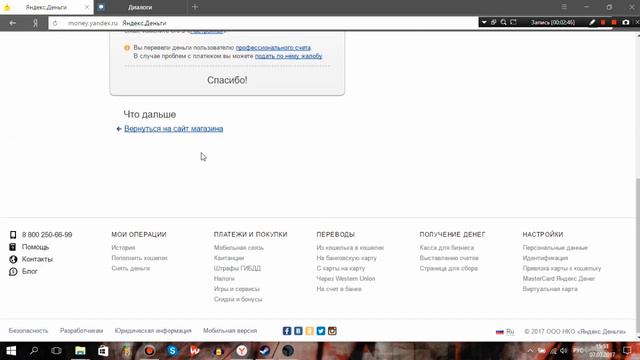Open Идентификация link
Screen dimensions: 640x360
click(x=545, y=258)
